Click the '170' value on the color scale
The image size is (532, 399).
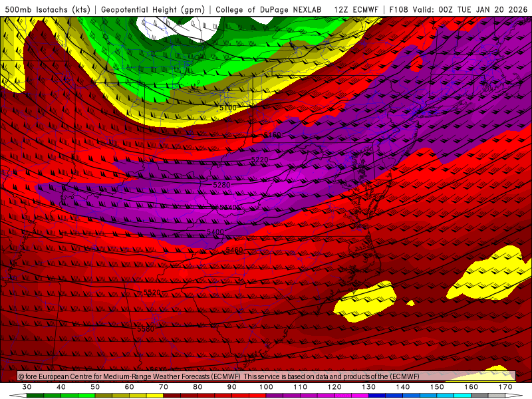505,387
